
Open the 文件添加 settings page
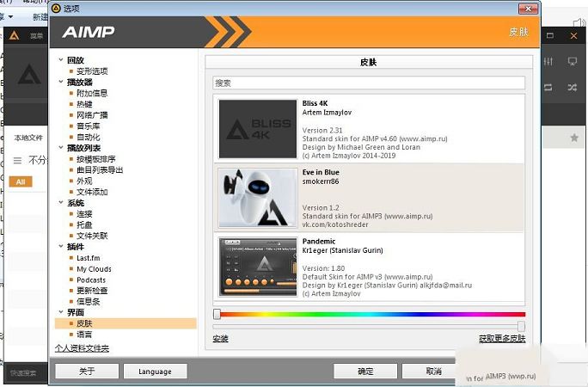coord(92,192)
